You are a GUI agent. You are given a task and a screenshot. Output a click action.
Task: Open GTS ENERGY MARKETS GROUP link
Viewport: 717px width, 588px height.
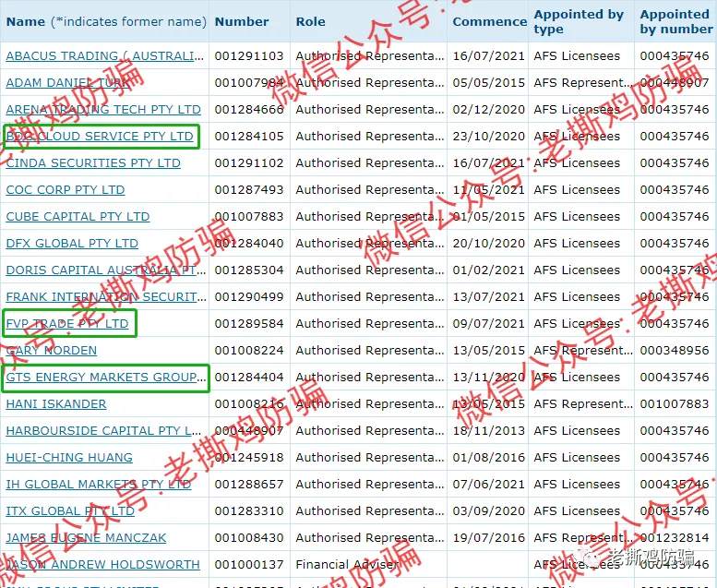[106, 377]
